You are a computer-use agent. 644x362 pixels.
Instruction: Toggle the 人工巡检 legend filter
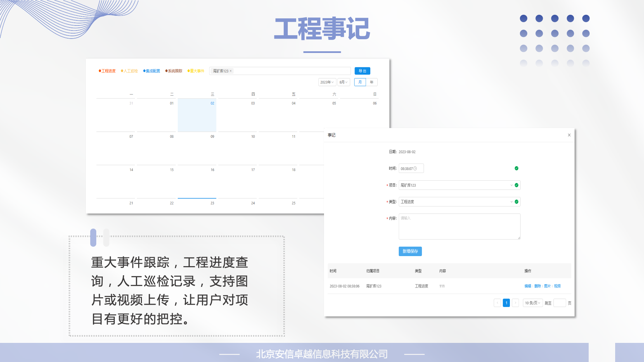129,71
